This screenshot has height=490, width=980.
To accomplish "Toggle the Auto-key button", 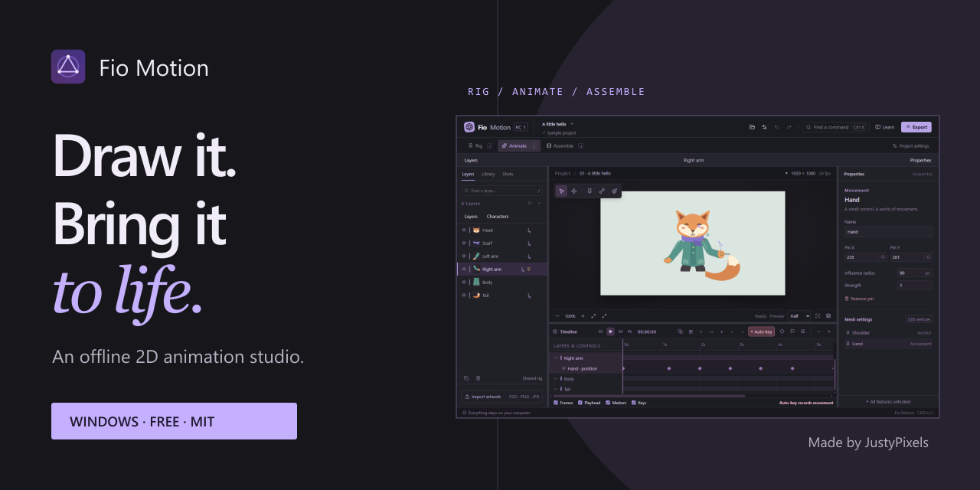I will pyautogui.click(x=761, y=332).
